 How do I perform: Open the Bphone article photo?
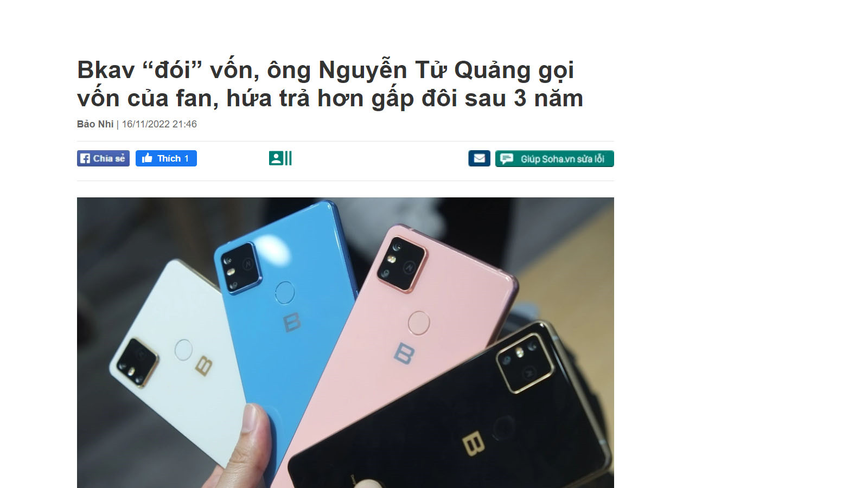[346, 343]
